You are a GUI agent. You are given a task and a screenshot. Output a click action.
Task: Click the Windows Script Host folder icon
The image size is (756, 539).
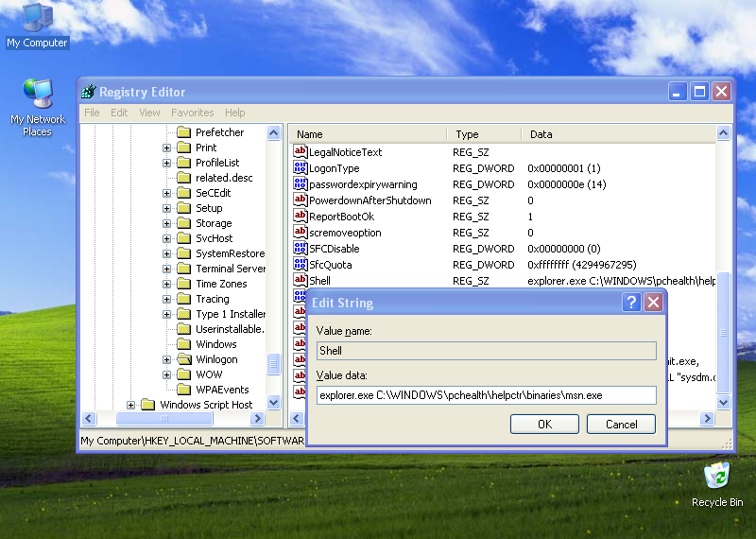tap(148, 405)
